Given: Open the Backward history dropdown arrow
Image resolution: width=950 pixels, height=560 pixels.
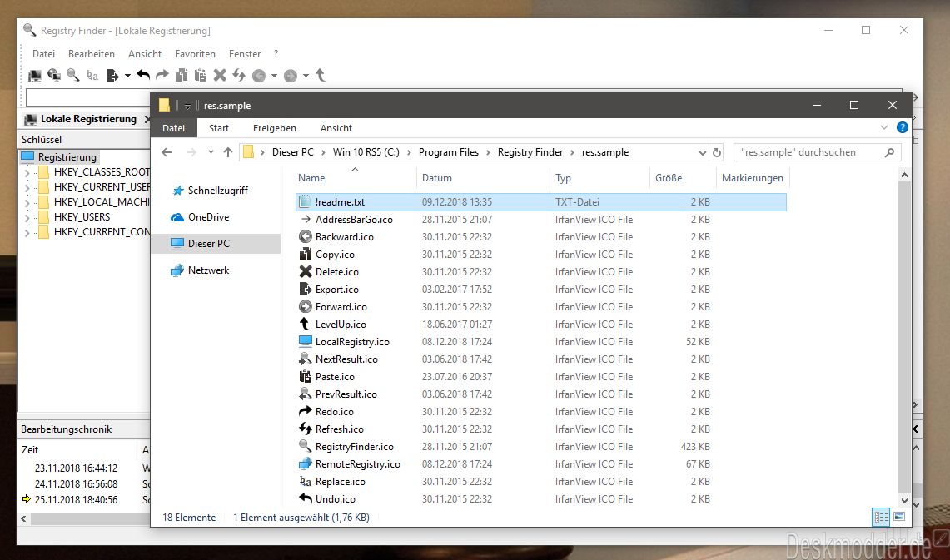Looking at the screenshot, I should (274, 76).
